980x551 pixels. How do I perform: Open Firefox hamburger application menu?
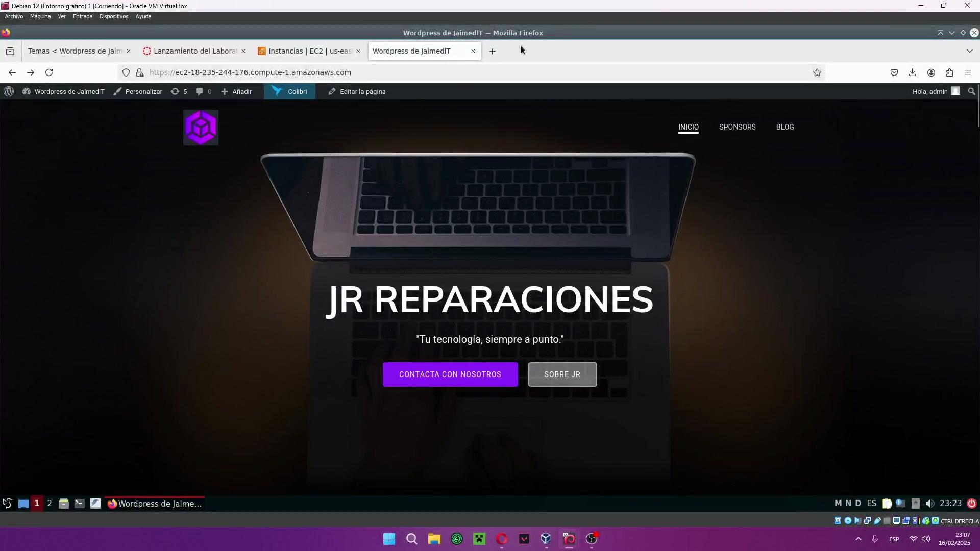tap(968, 72)
